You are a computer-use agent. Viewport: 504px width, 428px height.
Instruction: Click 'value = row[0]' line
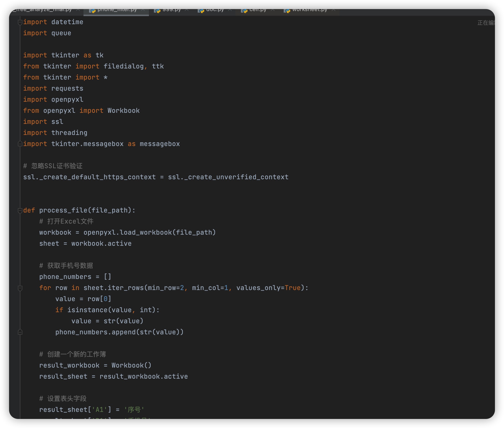pyautogui.click(x=83, y=299)
